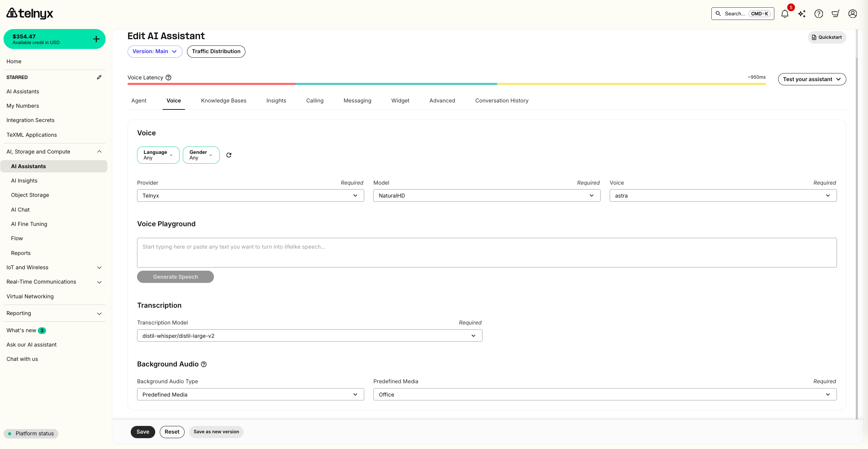Image resolution: width=868 pixels, height=449 pixels.
Task: Open the user account profile icon
Action: click(x=853, y=14)
